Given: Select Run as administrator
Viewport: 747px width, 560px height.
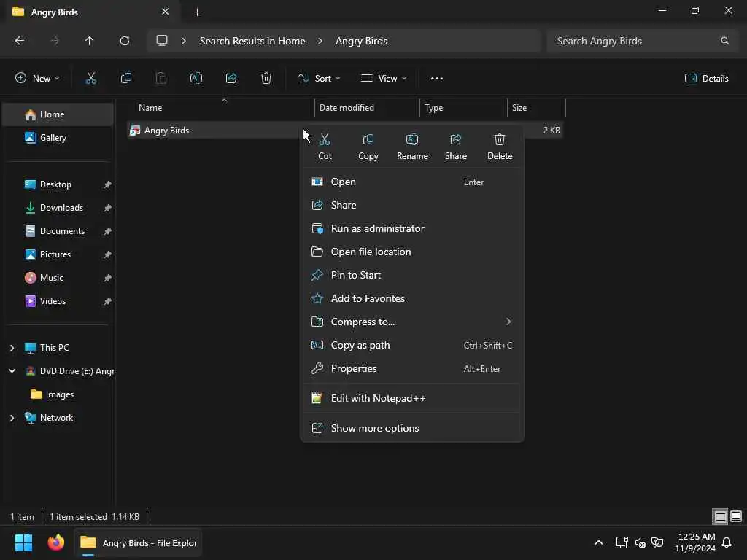Looking at the screenshot, I should tap(412, 228).
